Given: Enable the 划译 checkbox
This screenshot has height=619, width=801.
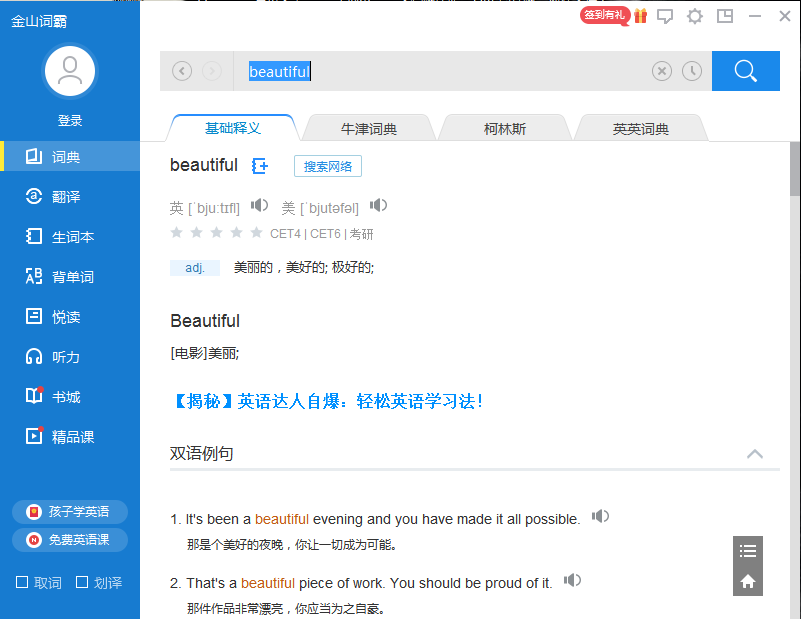Looking at the screenshot, I should click(82, 582).
